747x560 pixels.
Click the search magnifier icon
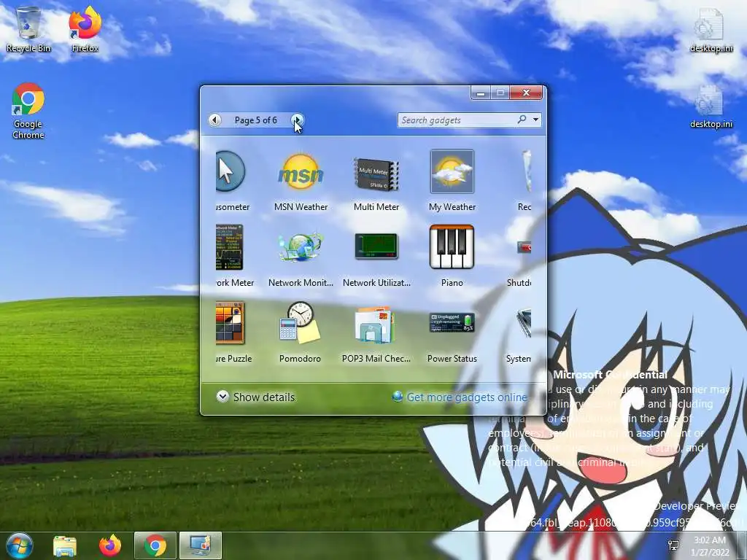(522, 120)
